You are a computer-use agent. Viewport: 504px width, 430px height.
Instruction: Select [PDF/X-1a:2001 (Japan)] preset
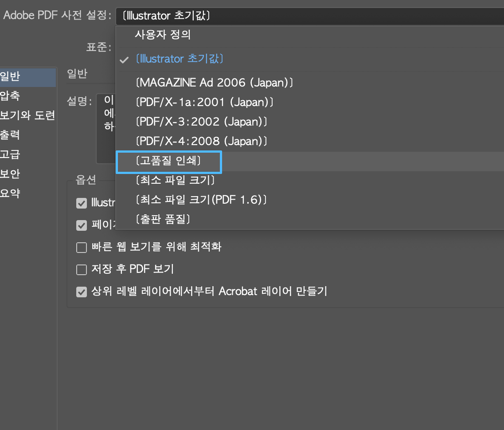pyautogui.click(x=309, y=103)
